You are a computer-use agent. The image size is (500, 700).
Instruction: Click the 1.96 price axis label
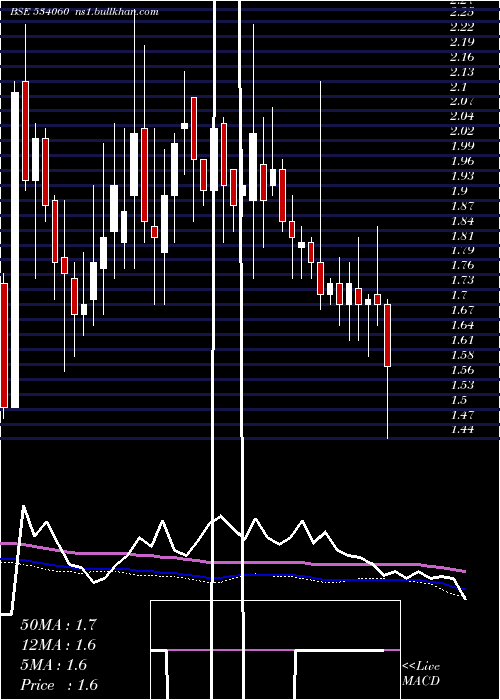pos(462,161)
